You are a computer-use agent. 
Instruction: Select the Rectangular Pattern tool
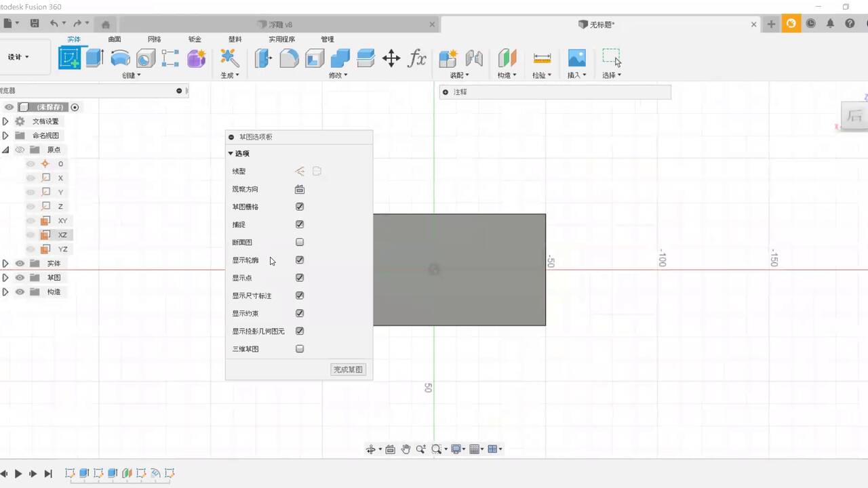170,58
